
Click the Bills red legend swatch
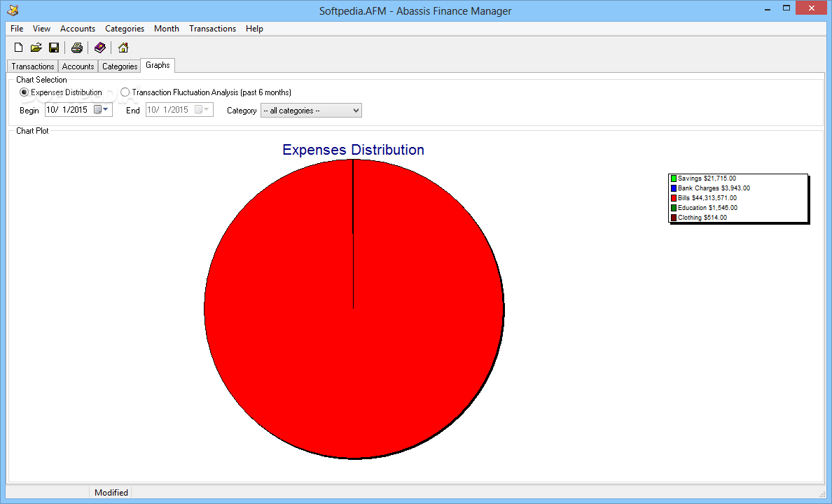point(673,198)
